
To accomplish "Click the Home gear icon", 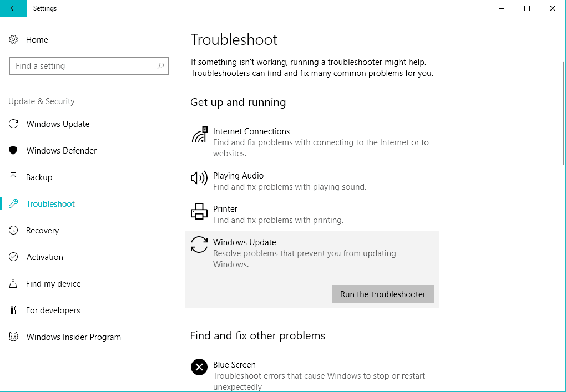I will 13,40.
